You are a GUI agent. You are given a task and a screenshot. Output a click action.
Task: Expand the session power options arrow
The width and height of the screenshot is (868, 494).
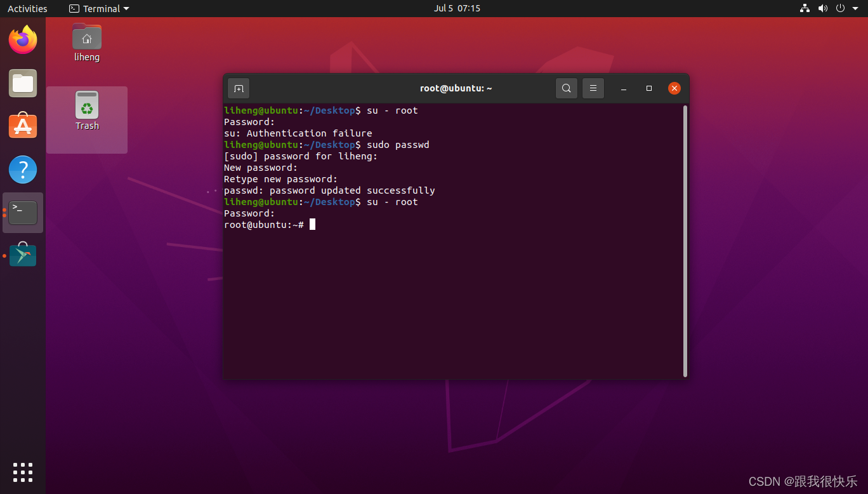(855, 8)
